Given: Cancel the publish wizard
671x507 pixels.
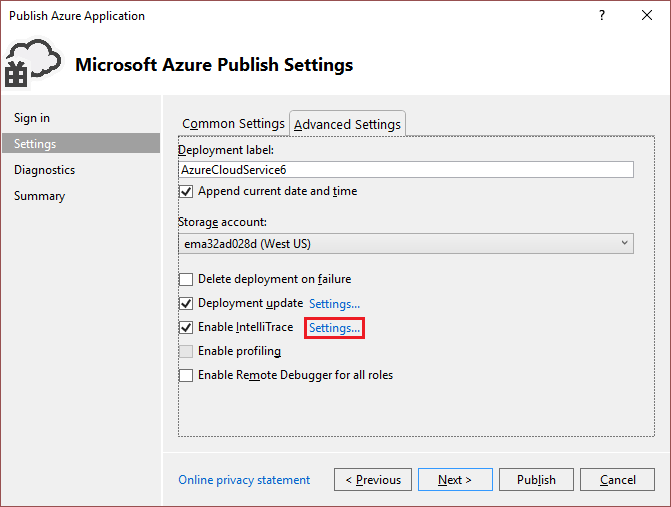Looking at the screenshot, I should click(x=617, y=480).
